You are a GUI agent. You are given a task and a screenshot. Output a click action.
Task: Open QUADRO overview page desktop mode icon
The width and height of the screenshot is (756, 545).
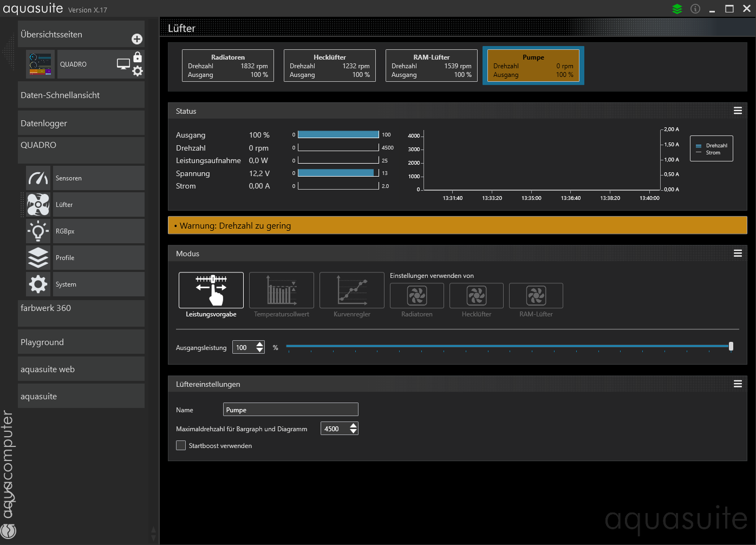click(123, 64)
